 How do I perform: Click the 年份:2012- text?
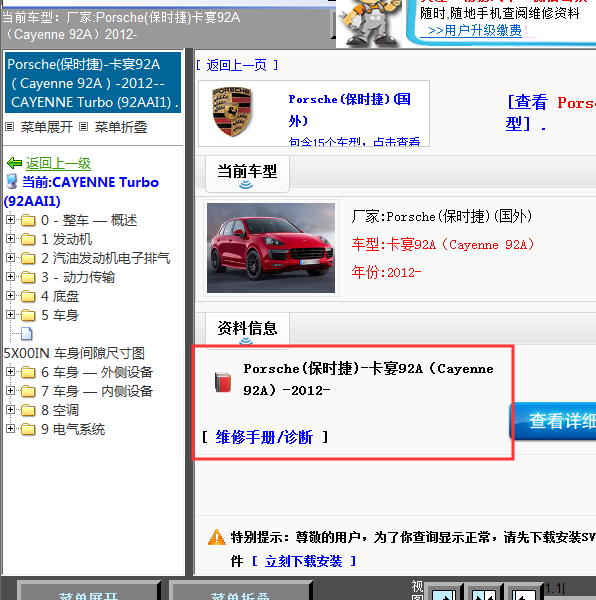pos(386,272)
